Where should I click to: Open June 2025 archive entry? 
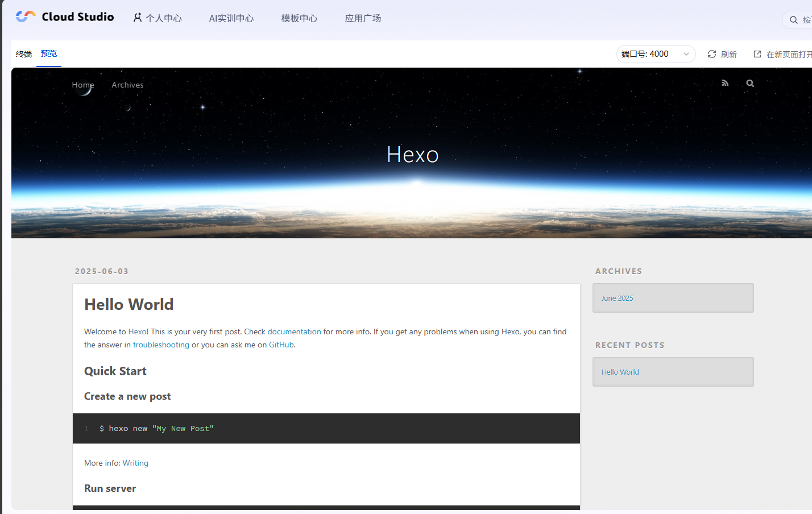[x=617, y=298]
